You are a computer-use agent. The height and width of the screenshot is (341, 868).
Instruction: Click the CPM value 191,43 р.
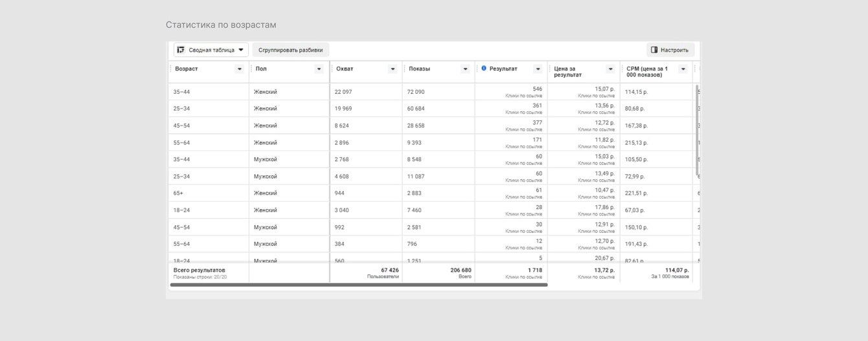pos(636,244)
